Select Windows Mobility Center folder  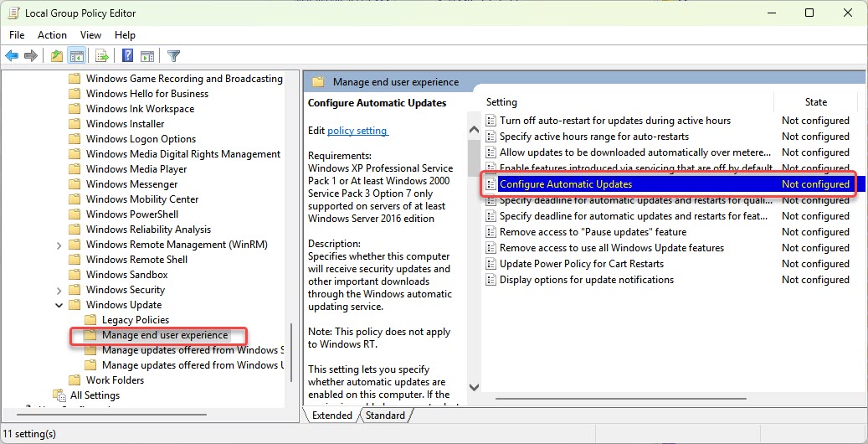(142, 199)
